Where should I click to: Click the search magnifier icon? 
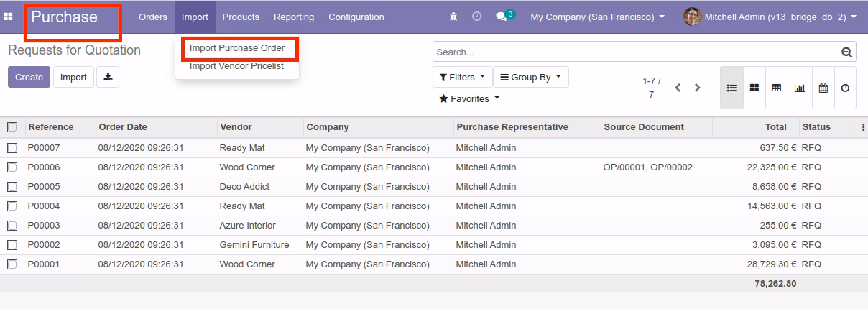(x=847, y=52)
